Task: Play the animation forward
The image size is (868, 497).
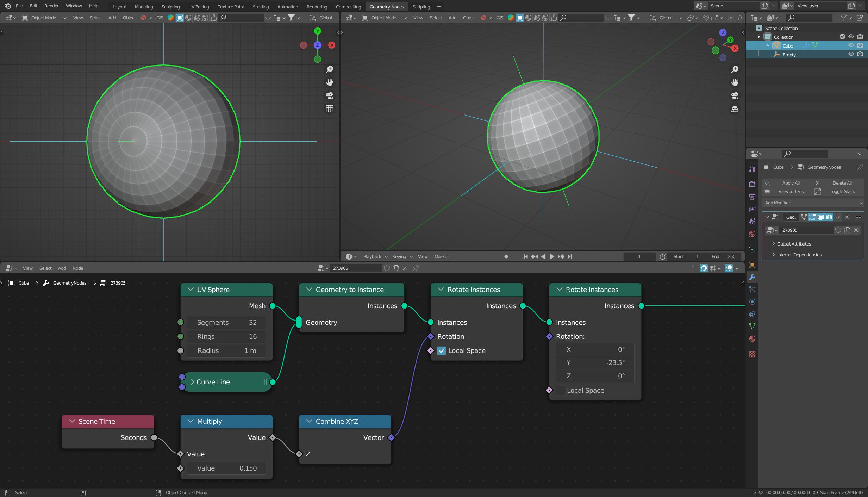Action: 552,256
